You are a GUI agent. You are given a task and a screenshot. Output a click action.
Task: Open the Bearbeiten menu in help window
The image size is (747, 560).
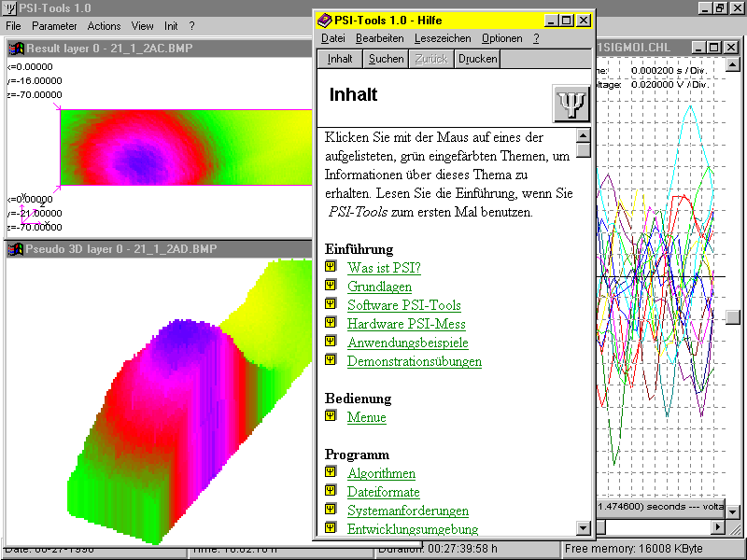click(379, 38)
